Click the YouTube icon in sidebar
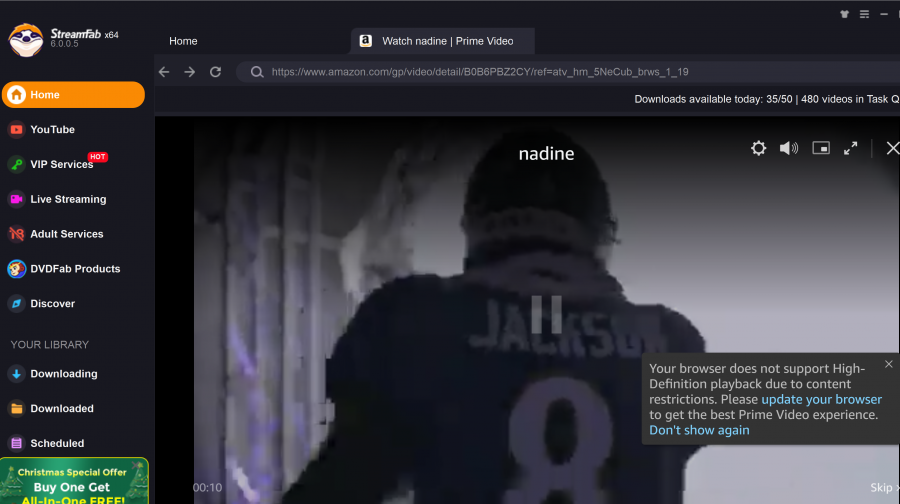Image resolution: width=900 pixels, height=504 pixels. pos(17,130)
